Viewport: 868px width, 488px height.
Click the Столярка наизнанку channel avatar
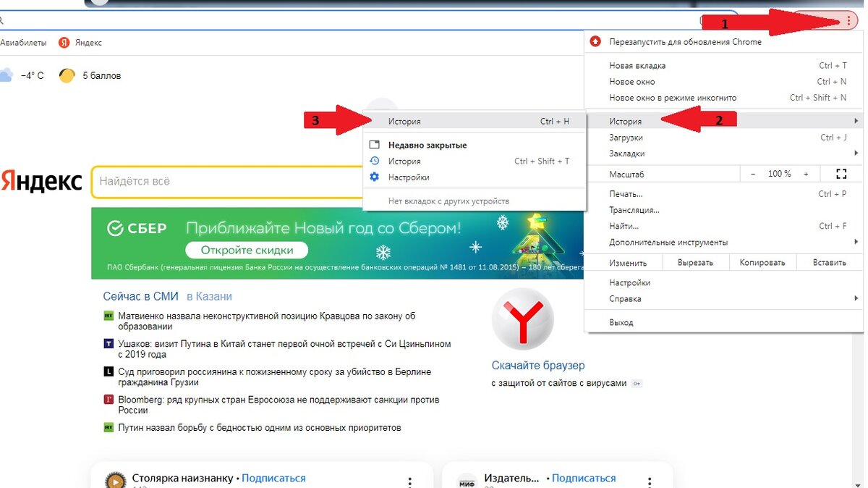pos(116,481)
